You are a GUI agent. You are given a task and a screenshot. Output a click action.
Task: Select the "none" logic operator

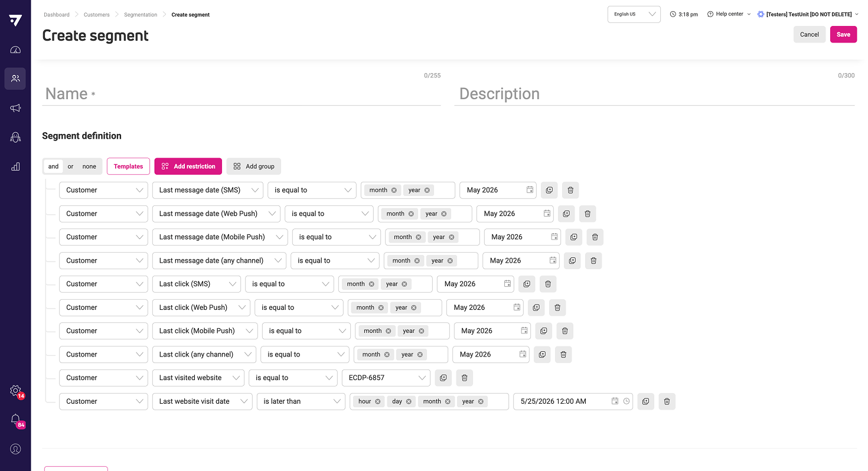(x=89, y=166)
